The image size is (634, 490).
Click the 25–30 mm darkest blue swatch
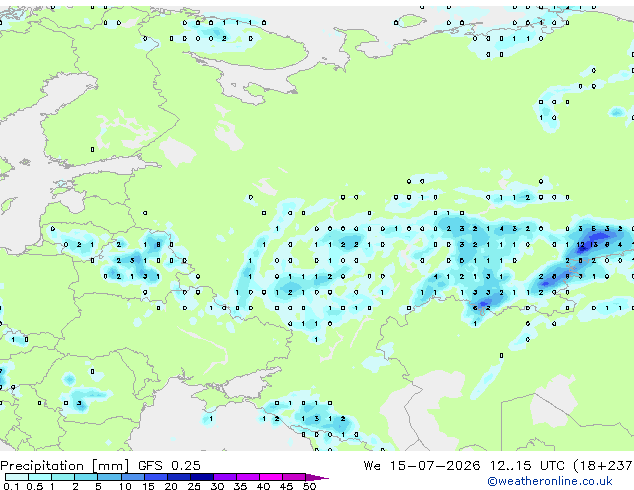click(202, 477)
